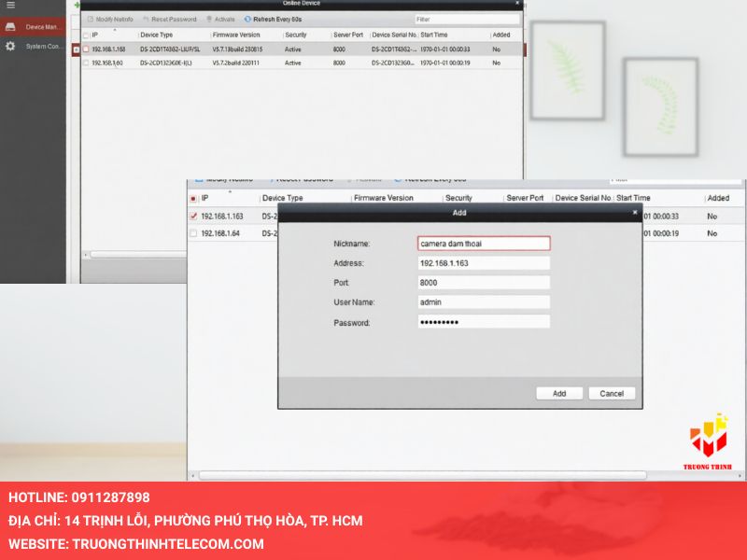Click the DS-2CD1T43G2-LIUF/SL device type cell
747x560 pixels.
[x=170, y=49]
